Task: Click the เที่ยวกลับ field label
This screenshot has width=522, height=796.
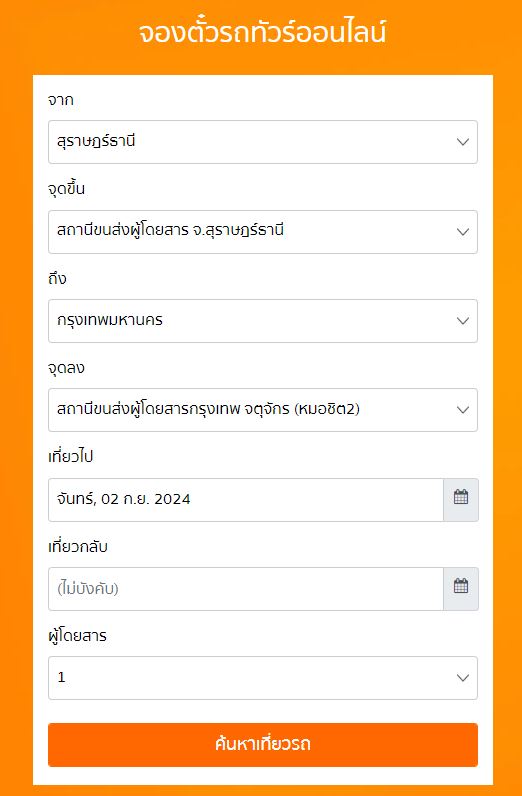Action: [78, 547]
